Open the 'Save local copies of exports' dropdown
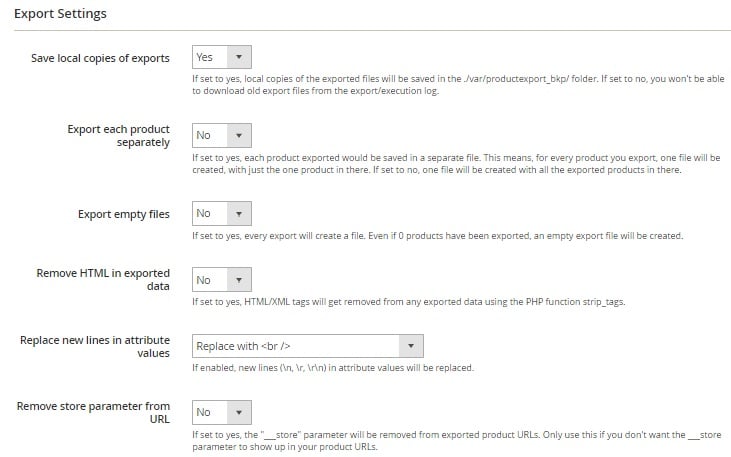This screenshot has width=731, height=457. [222, 57]
